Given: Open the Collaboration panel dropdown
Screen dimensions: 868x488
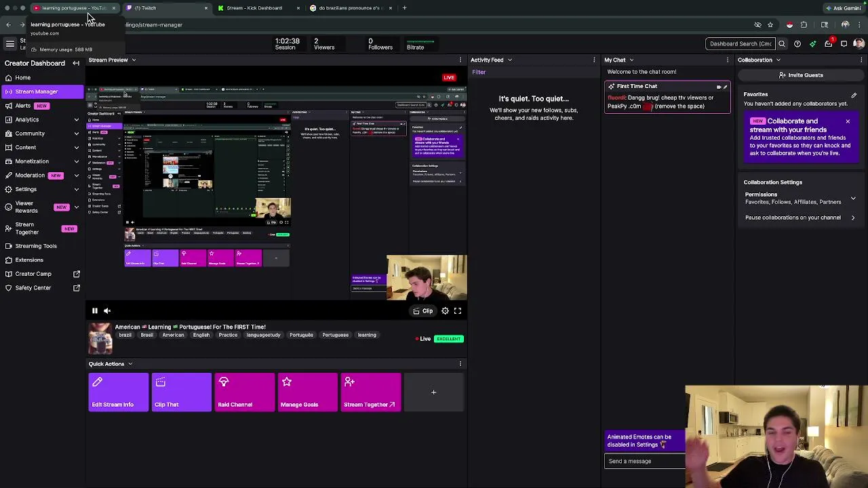Looking at the screenshot, I should pos(778,60).
